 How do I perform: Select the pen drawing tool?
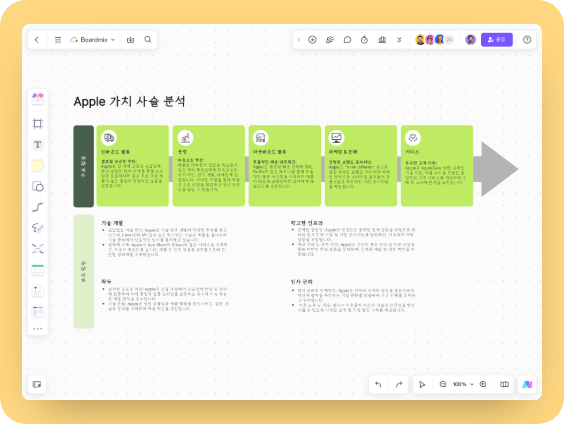coord(37,228)
